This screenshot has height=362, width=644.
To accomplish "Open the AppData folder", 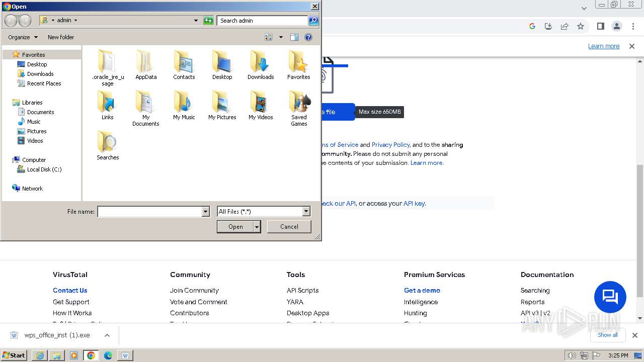I will tap(146, 64).
